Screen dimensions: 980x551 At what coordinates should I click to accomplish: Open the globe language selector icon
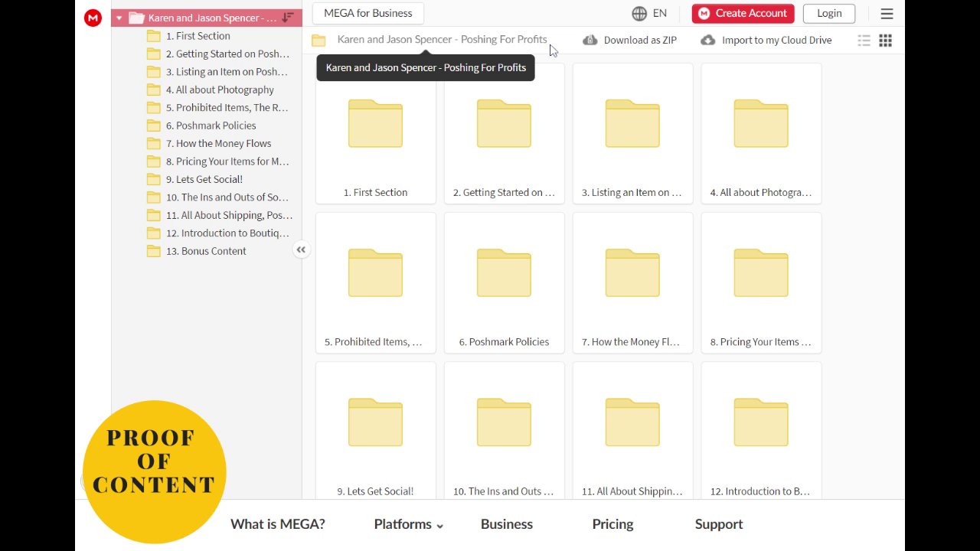point(639,13)
